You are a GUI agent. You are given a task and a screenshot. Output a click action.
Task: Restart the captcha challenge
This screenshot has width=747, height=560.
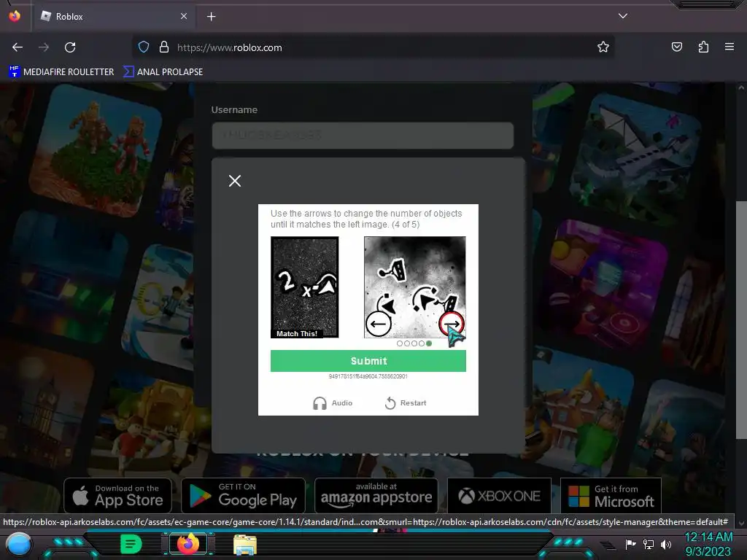(406, 402)
